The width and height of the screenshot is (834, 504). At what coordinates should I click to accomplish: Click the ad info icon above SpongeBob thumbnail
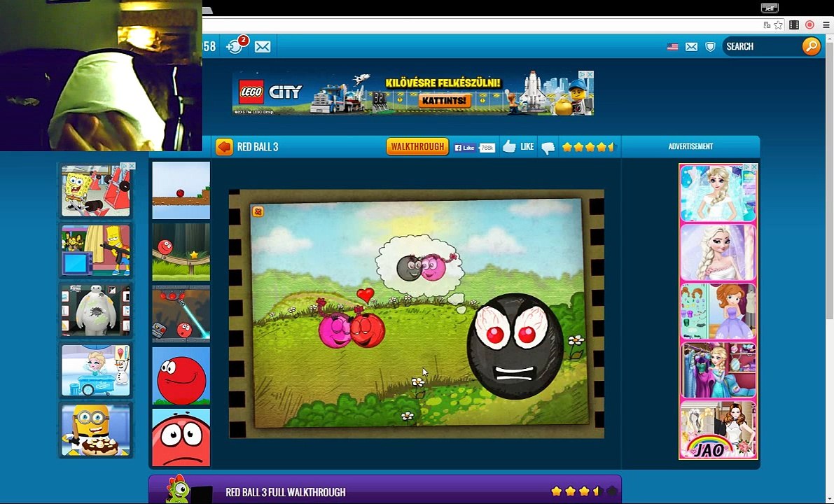[125, 167]
